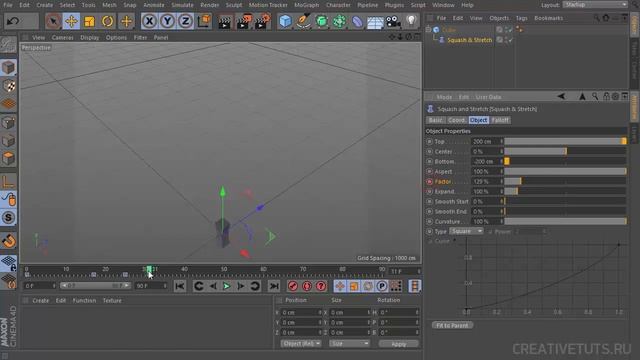
Task: Select Polygons mode icon
Action: click(8, 159)
